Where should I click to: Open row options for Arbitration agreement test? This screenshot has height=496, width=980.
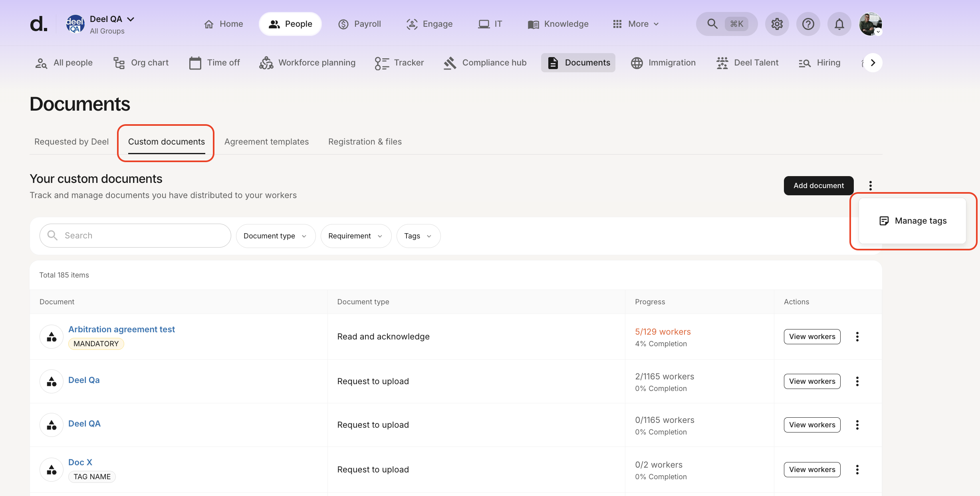click(x=857, y=337)
